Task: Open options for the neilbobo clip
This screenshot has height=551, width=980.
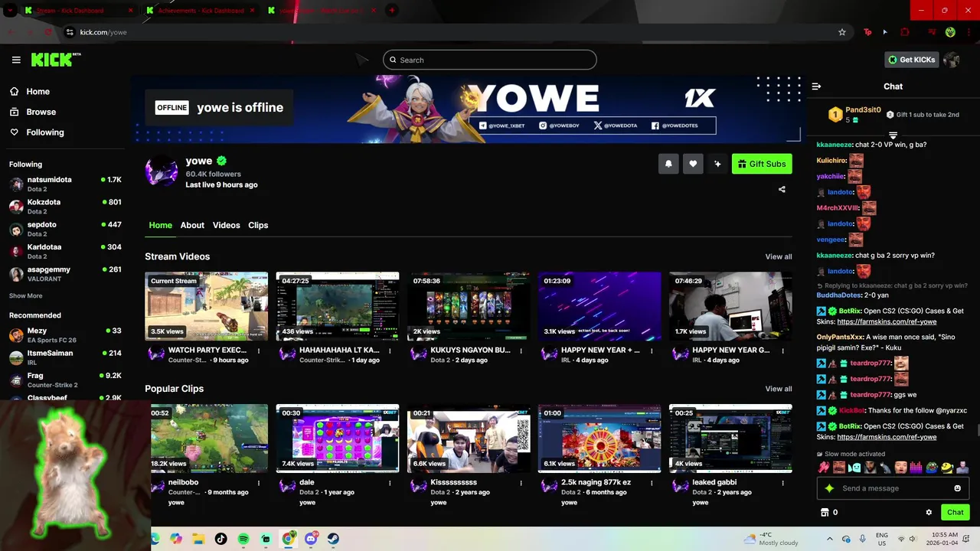Action: 259,483
